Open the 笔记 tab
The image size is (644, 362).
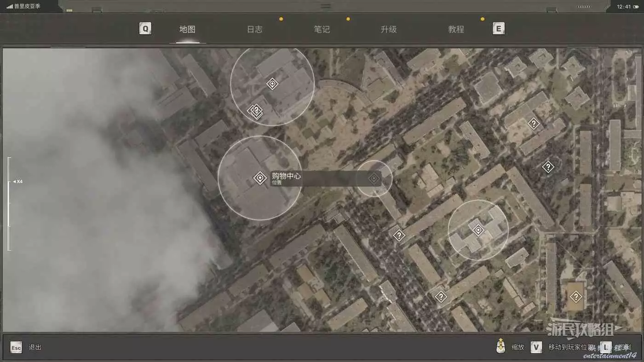(322, 29)
